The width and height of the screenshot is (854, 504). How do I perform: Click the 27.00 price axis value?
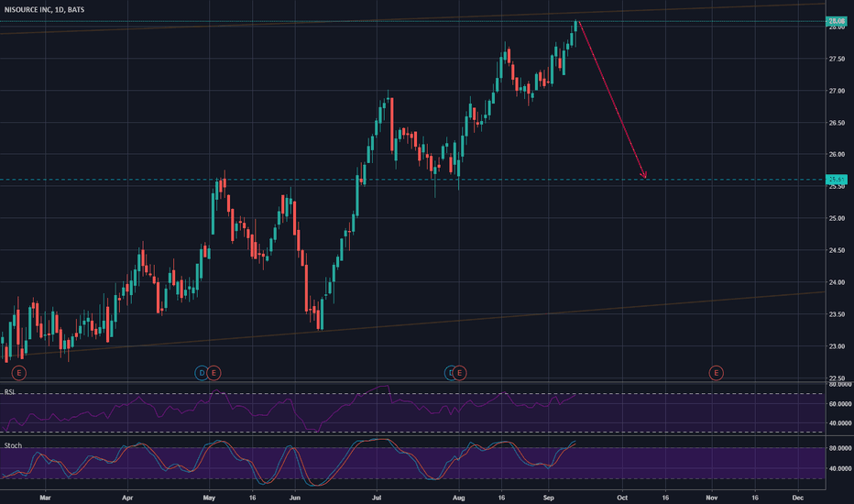click(x=838, y=91)
